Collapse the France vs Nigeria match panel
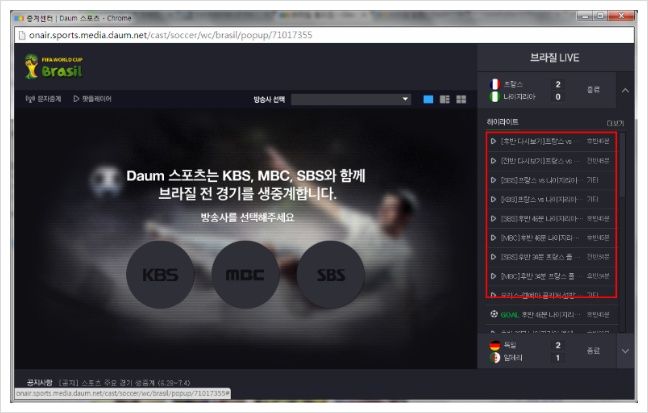Image resolution: width=648 pixels, height=413 pixels. click(x=625, y=90)
